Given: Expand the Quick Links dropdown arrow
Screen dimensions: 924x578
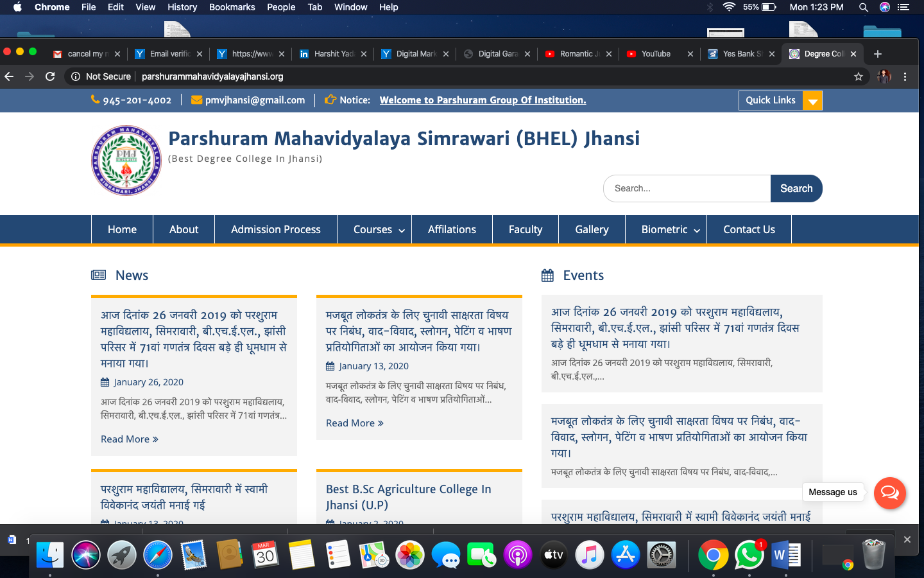Looking at the screenshot, I should pyautogui.click(x=813, y=101).
